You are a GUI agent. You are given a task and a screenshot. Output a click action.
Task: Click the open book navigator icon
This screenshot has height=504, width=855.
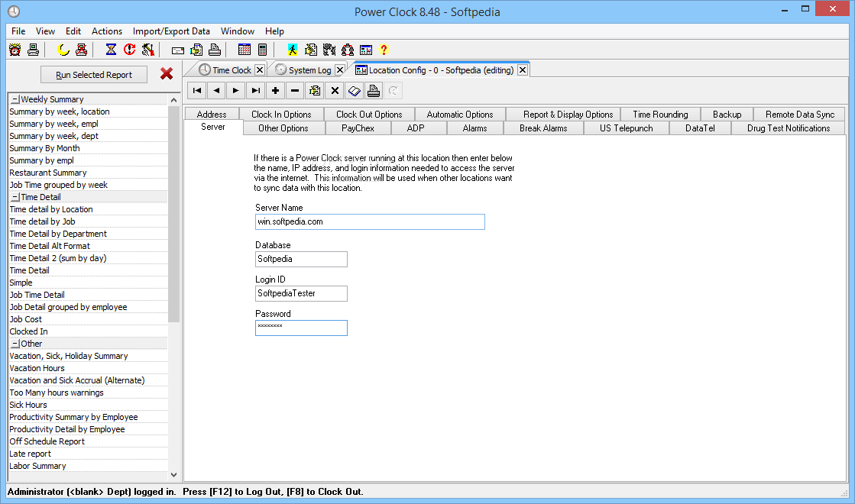355,90
